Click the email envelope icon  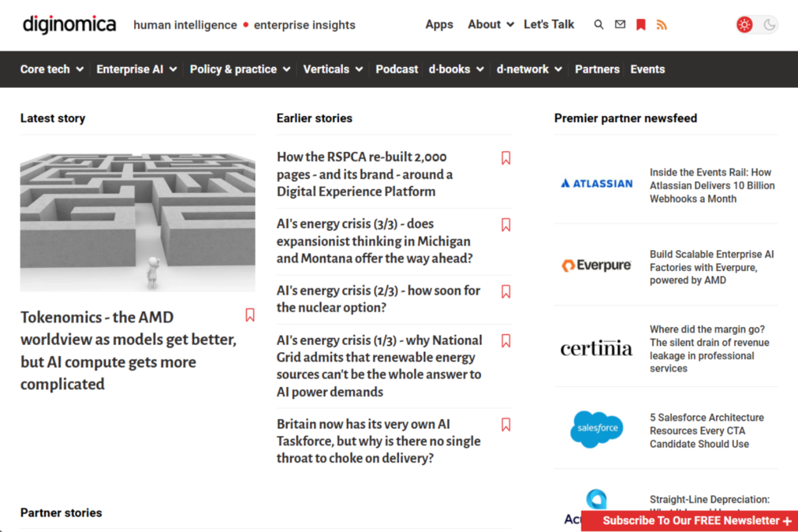[620, 24]
